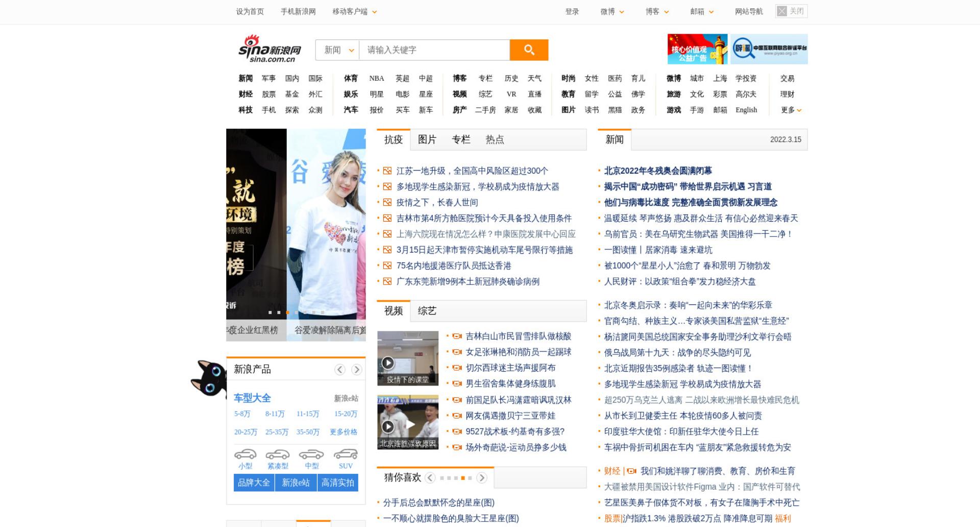Viewport: 980px width, 527px height.
Task: Click the 登录 link
Action: (x=572, y=12)
